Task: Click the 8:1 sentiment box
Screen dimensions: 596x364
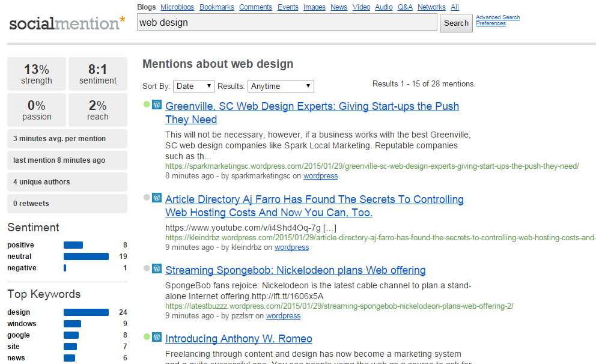Action: [x=98, y=74]
